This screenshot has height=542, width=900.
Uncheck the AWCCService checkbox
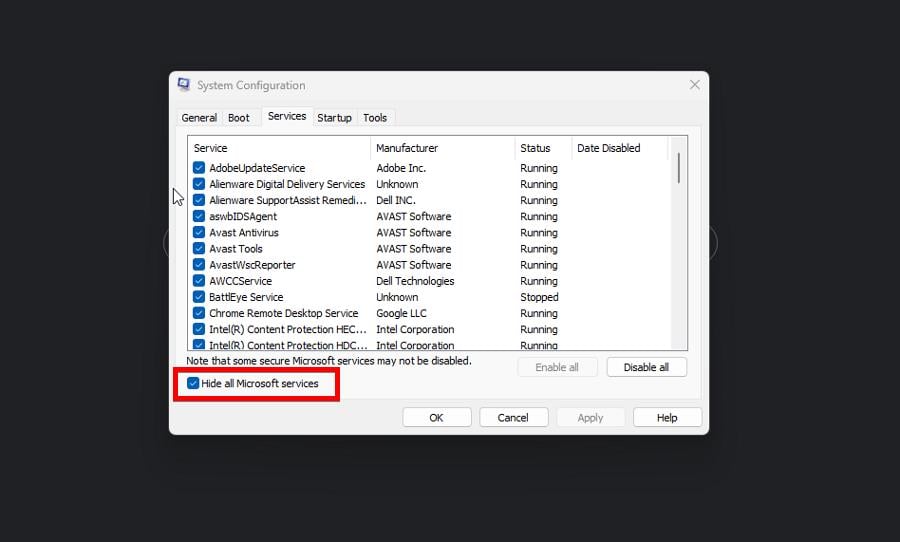[x=199, y=281]
